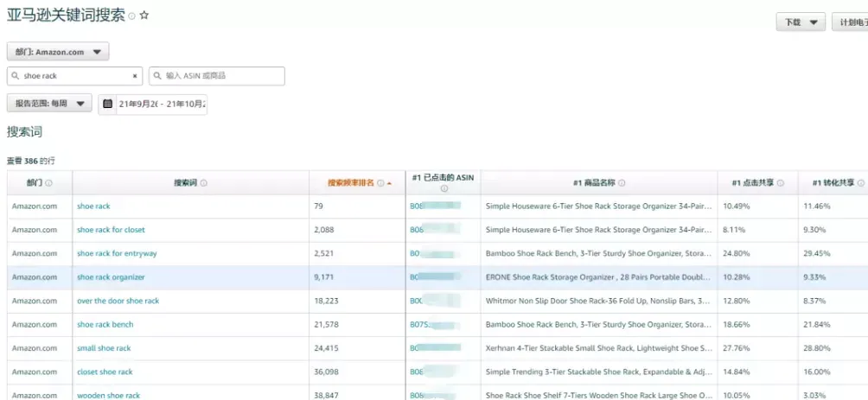
Task: Click the shoe rack keyword search field
Action: [74, 76]
